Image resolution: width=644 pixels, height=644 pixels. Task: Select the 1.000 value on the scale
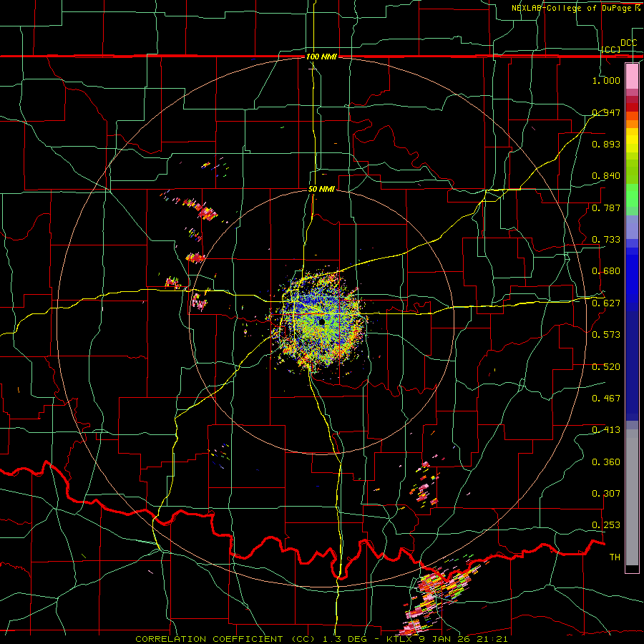tap(606, 80)
